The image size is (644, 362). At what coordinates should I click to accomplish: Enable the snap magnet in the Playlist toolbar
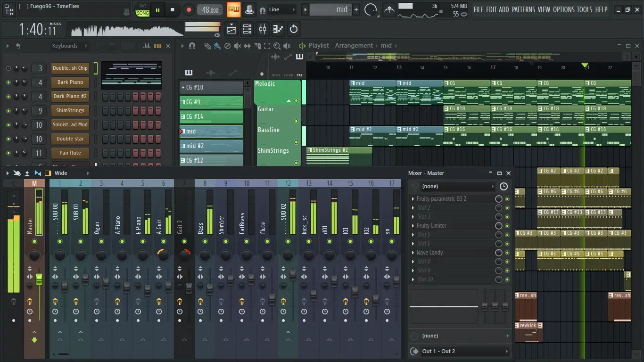192,46
